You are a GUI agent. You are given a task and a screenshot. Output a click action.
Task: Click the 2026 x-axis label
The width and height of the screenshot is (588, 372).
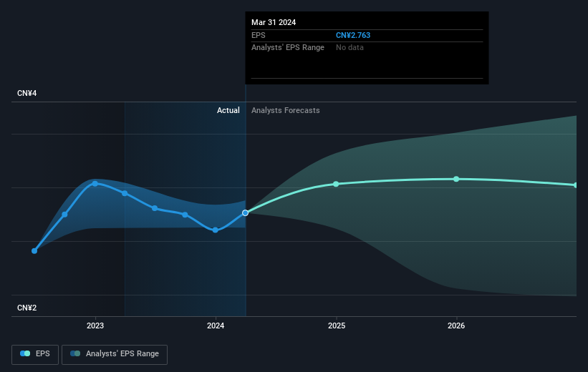(456, 325)
